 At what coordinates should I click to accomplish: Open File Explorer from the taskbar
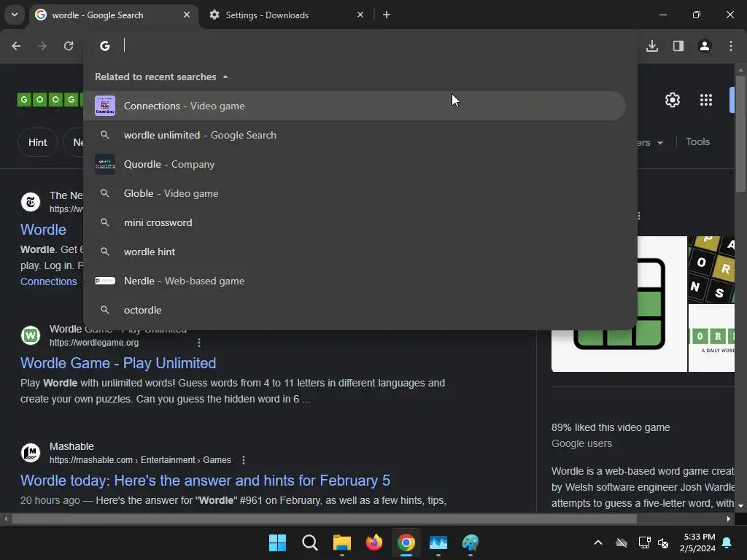click(341, 542)
